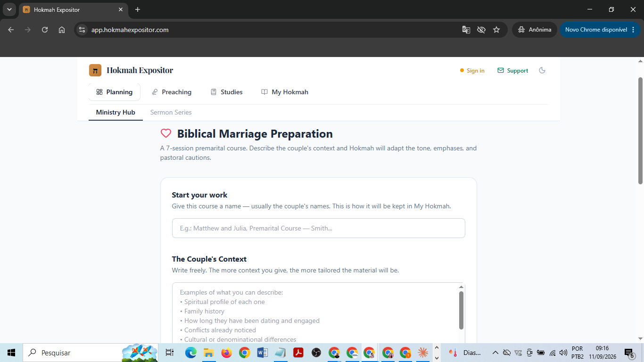Expand the system tray hidden icons chevron
644x362 pixels.
(x=495, y=353)
